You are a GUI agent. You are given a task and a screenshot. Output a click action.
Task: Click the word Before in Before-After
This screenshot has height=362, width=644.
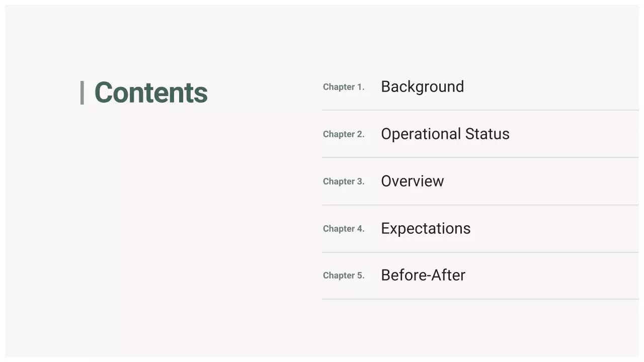pos(401,275)
